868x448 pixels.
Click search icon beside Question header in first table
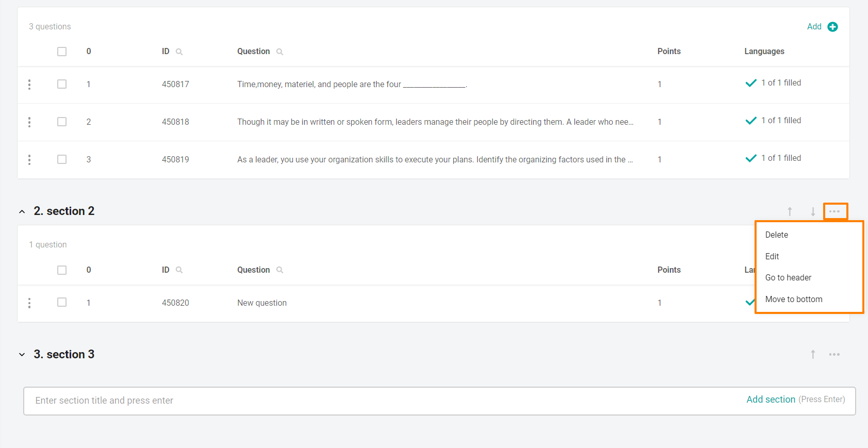coord(280,52)
